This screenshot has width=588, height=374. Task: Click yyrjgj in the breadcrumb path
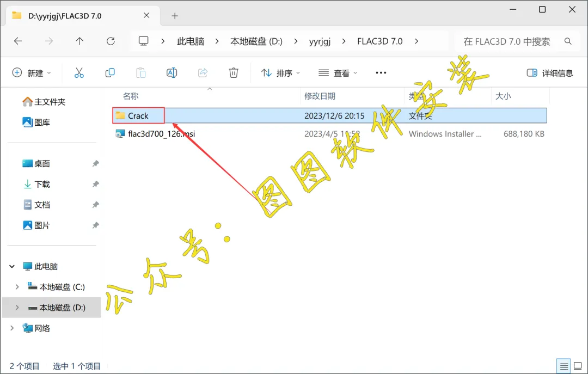click(320, 41)
